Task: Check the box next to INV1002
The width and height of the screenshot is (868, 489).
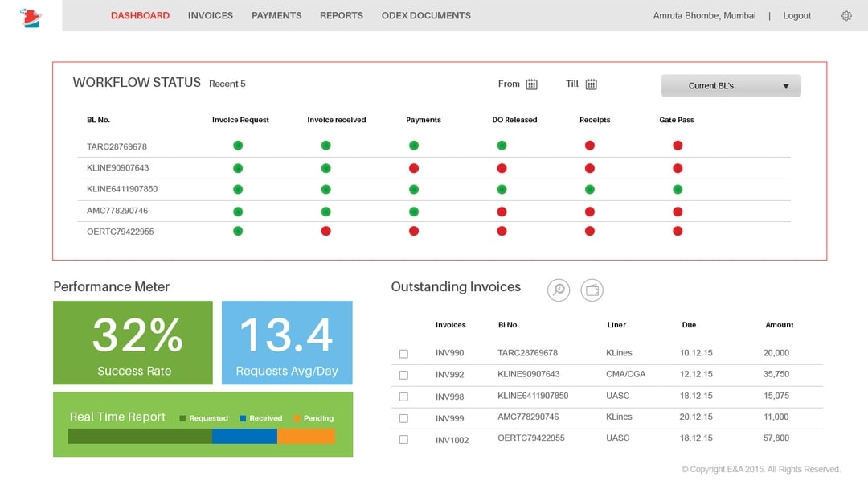Action: [x=403, y=440]
